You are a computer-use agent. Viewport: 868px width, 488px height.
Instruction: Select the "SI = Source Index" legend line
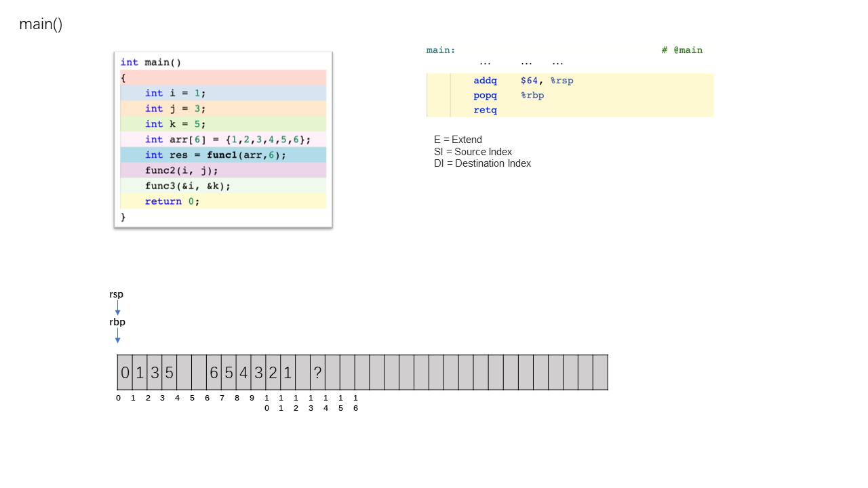tap(473, 152)
